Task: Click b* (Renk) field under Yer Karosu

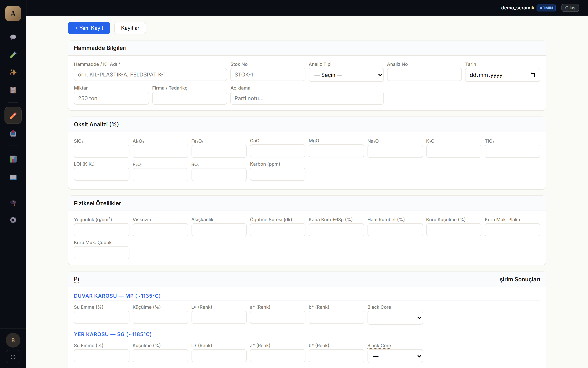Action: pyautogui.click(x=336, y=356)
